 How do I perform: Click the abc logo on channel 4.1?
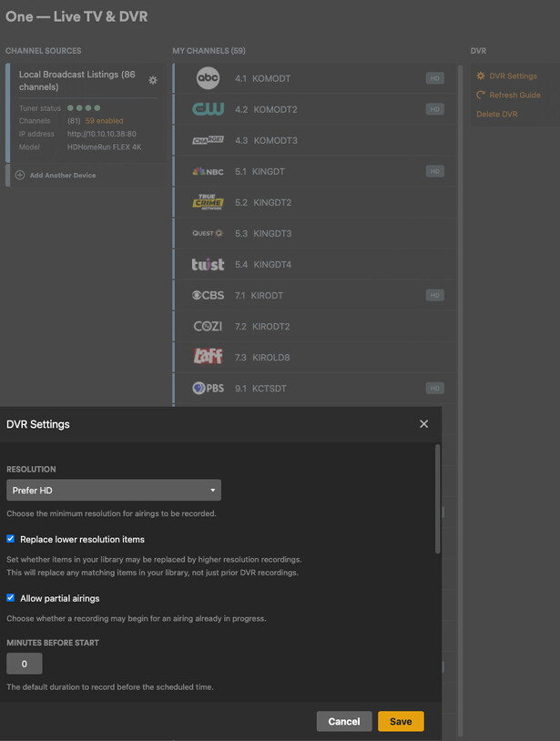coord(208,78)
